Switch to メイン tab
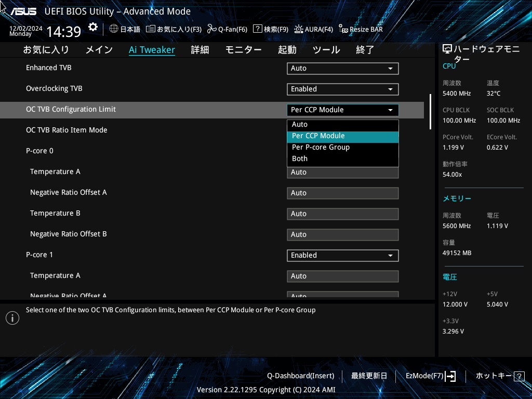Image resolution: width=532 pixels, height=399 pixels. [99, 50]
